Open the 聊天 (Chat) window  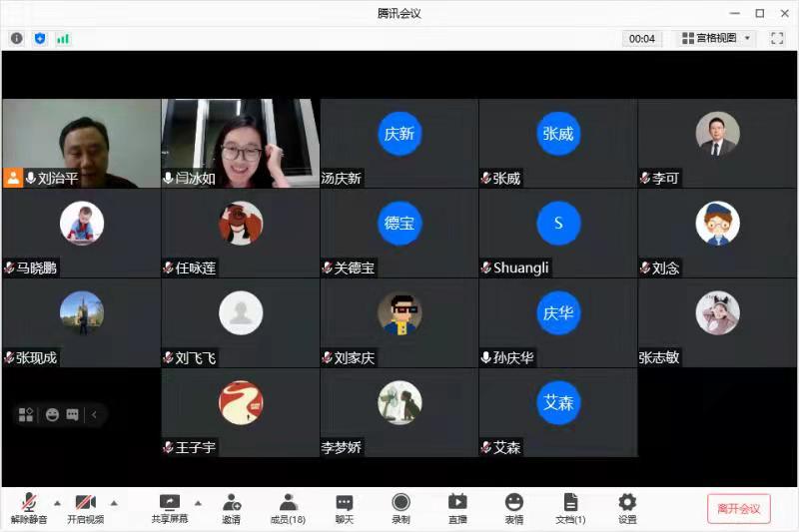click(345, 508)
